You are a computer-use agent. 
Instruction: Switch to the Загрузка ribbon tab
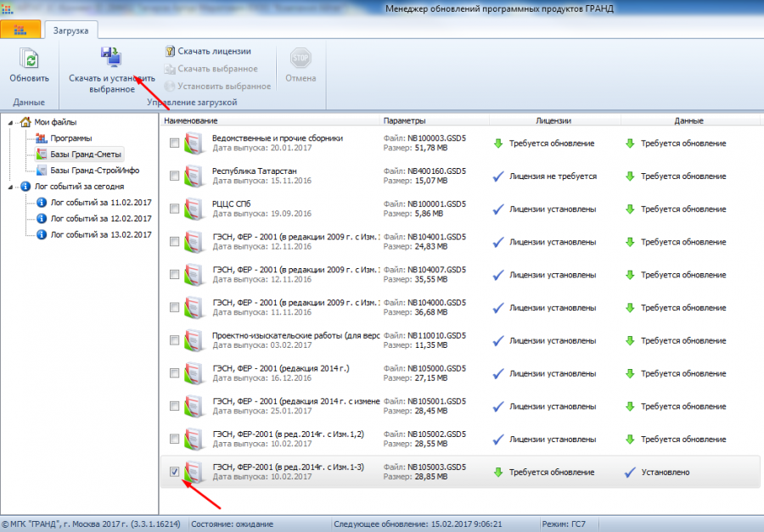(x=70, y=31)
